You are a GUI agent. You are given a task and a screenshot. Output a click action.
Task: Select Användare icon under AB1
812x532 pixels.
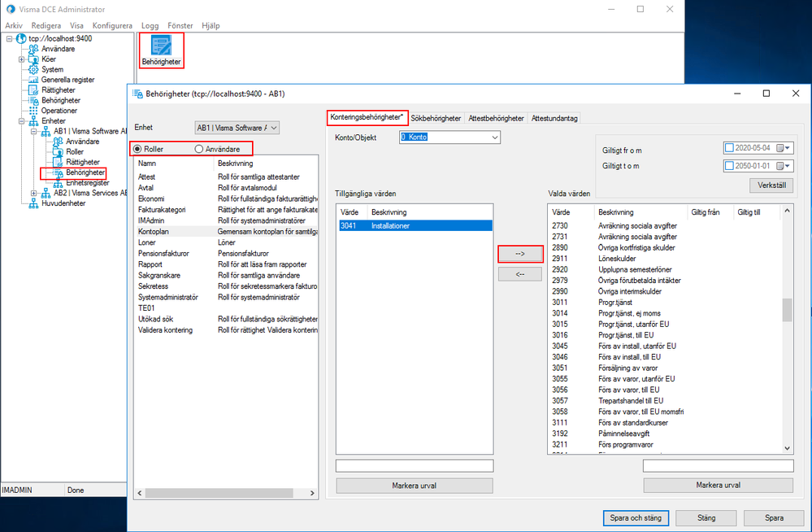(x=58, y=142)
